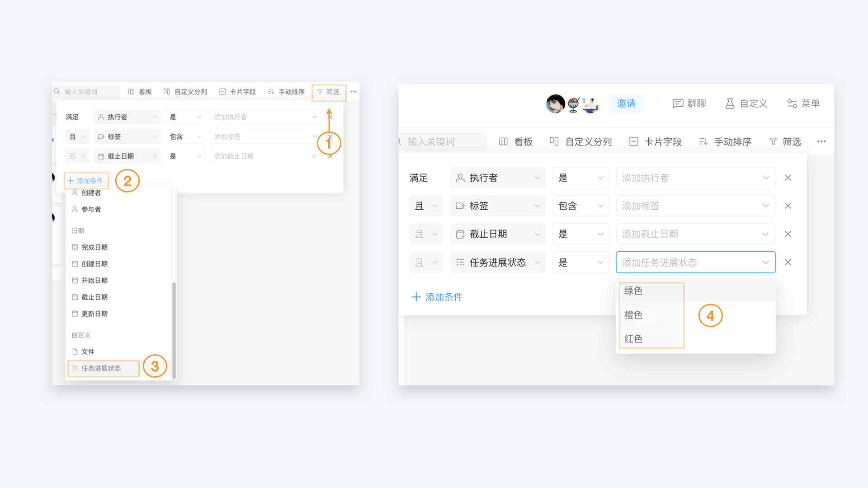Open the 包含 operator dropdown on right

pyautogui.click(x=580, y=206)
